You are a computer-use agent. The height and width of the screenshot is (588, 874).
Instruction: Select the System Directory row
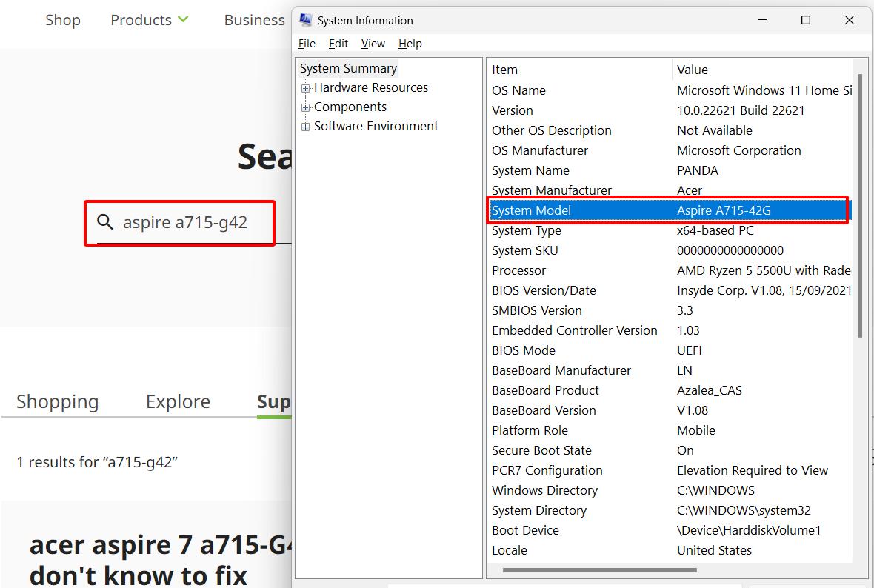pyautogui.click(x=670, y=510)
